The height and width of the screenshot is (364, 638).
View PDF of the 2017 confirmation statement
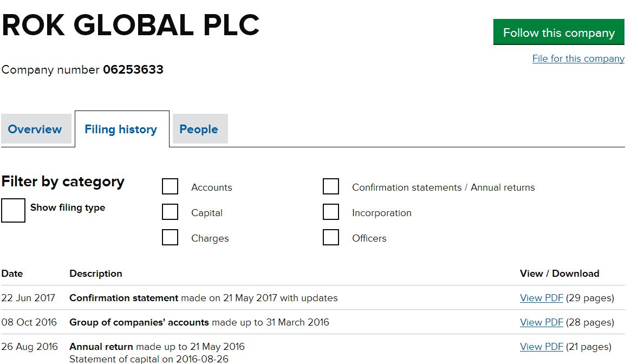click(x=541, y=297)
